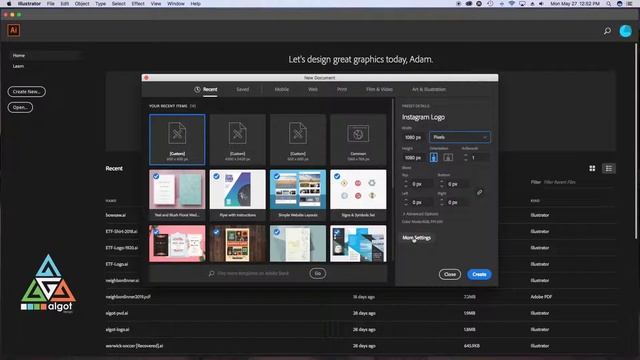The width and height of the screenshot is (640, 360).
Task: Open the Pixels units dropdown
Action: coord(460,137)
